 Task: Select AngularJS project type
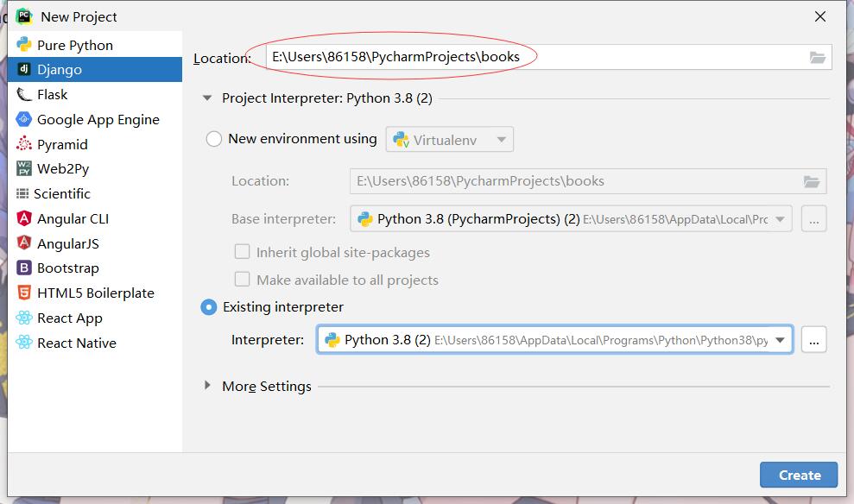tap(95, 243)
